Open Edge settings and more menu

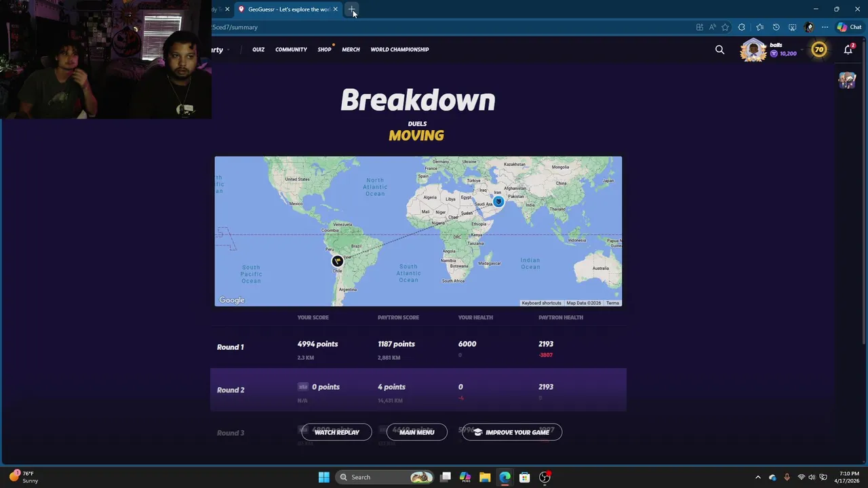[x=825, y=27]
